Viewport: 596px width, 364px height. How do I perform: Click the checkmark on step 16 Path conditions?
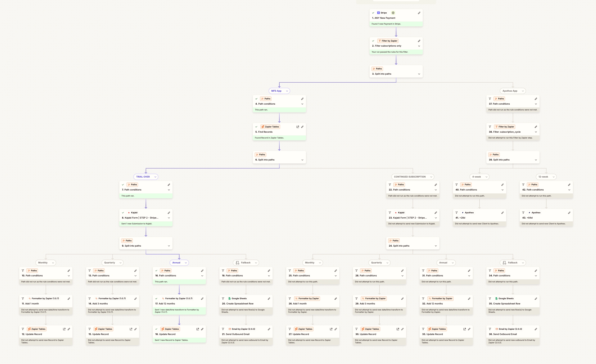pyautogui.click(x=156, y=270)
